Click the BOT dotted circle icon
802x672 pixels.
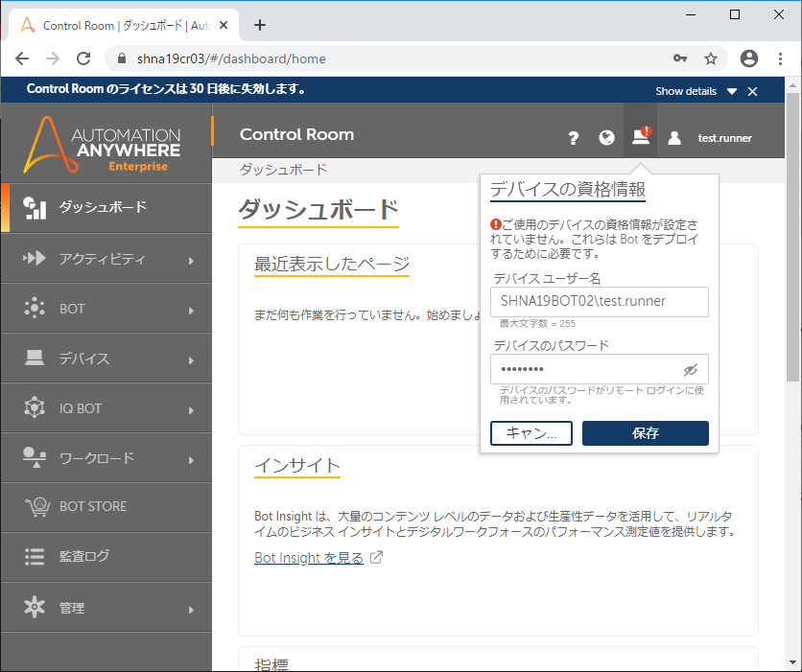click(x=35, y=308)
